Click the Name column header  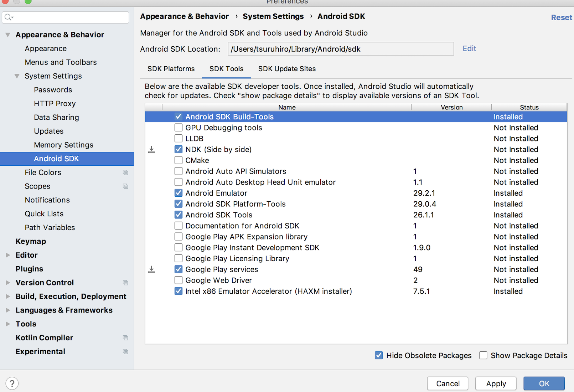coord(287,107)
